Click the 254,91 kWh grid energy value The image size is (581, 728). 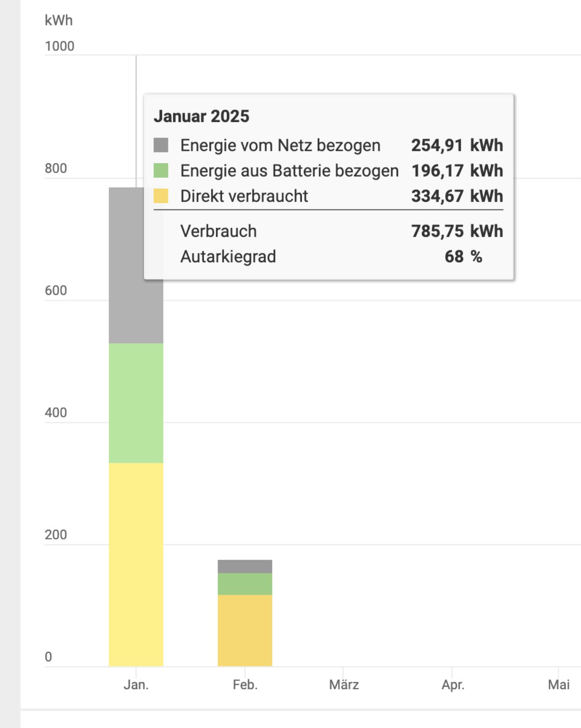[x=457, y=145]
